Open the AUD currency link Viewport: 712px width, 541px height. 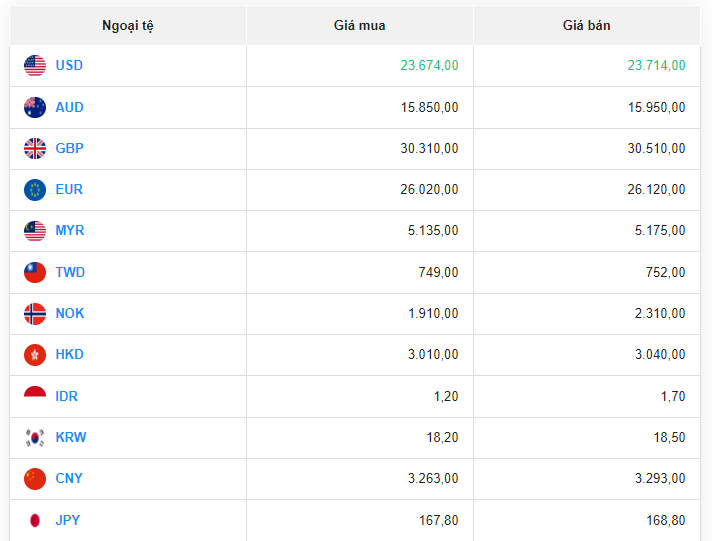coord(69,107)
